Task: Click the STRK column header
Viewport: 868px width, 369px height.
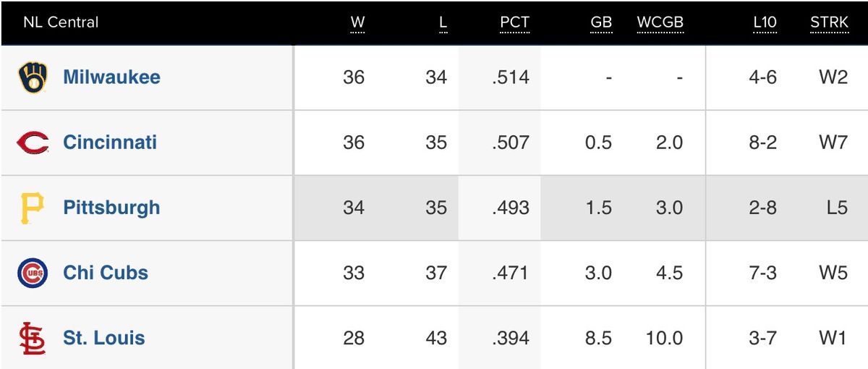Action: (829, 22)
